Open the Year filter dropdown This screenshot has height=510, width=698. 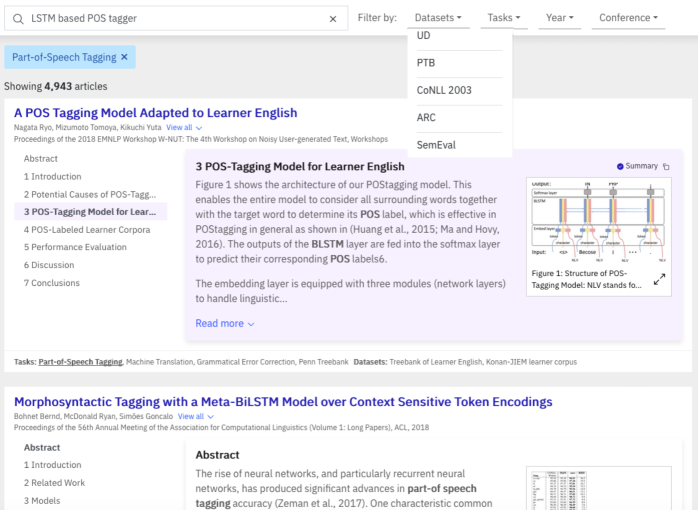(x=559, y=18)
